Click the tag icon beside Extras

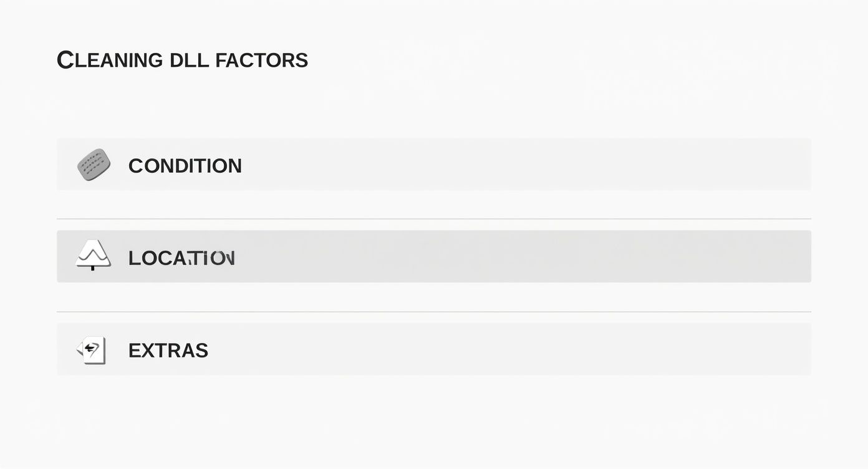tap(92, 350)
